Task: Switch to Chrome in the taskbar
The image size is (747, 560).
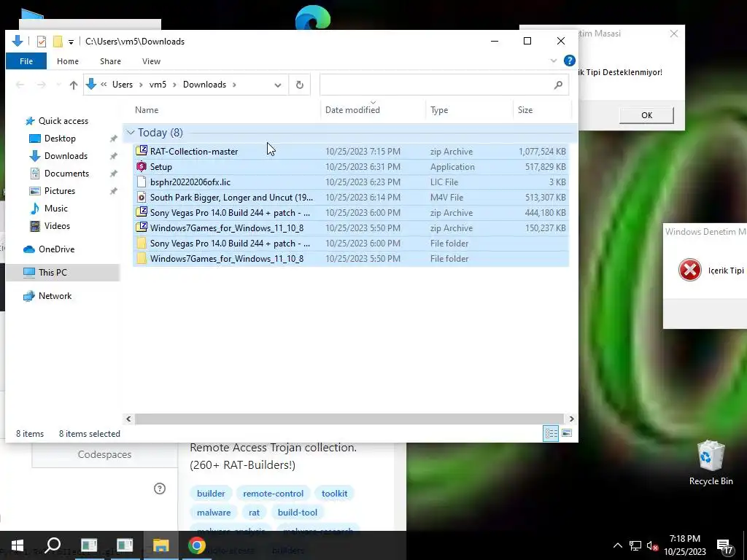Action: tap(197, 545)
